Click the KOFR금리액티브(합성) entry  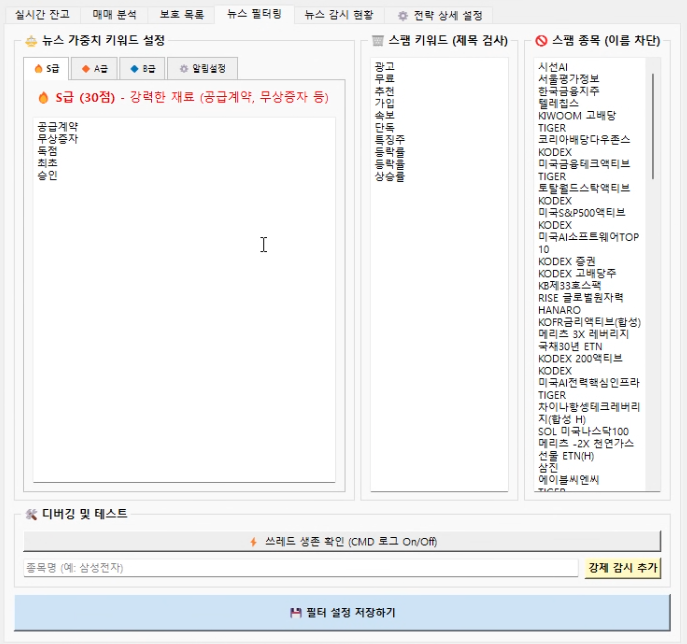(x=589, y=322)
